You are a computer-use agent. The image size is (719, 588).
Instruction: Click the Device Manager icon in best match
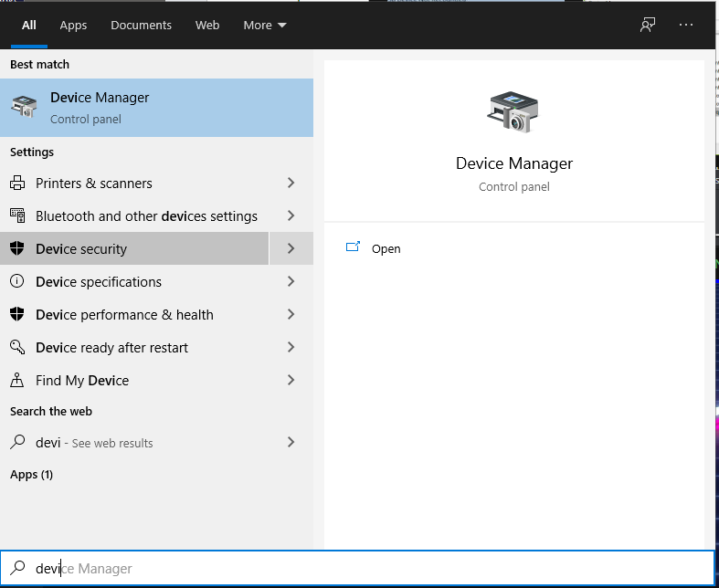point(25,107)
